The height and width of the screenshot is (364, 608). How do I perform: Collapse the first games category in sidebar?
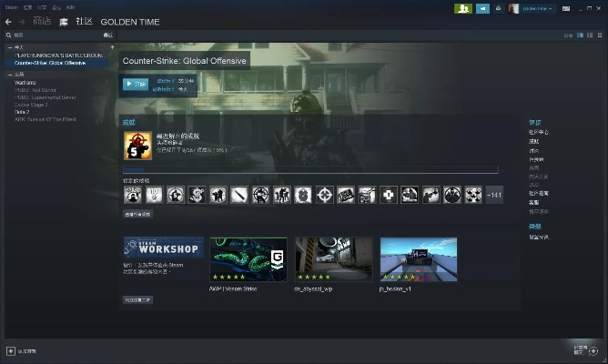point(8,46)
